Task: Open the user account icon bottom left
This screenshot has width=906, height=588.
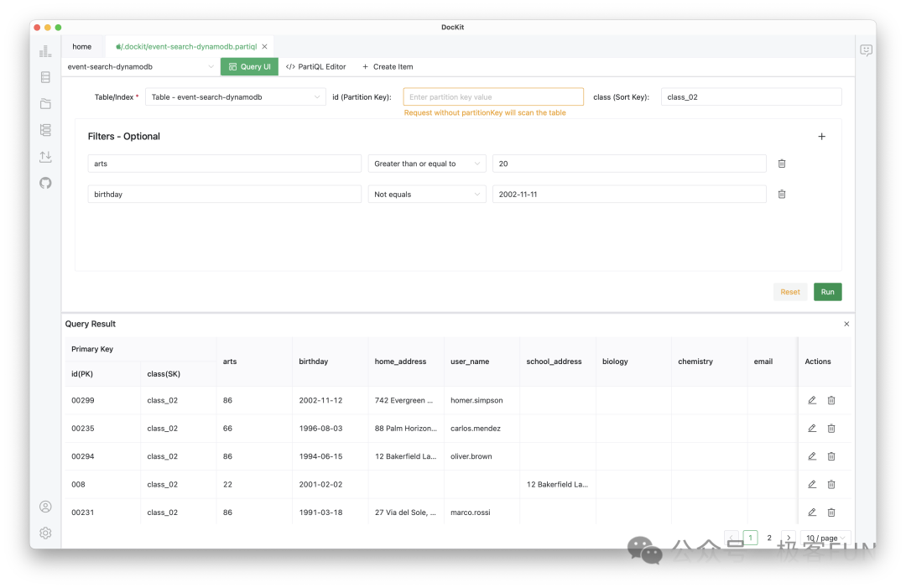Action: (45, 507)
